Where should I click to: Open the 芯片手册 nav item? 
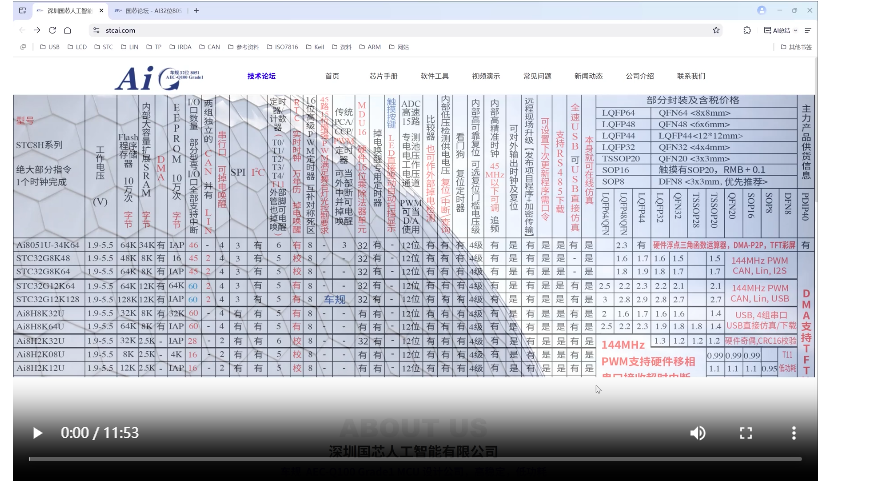pos(383,76)
